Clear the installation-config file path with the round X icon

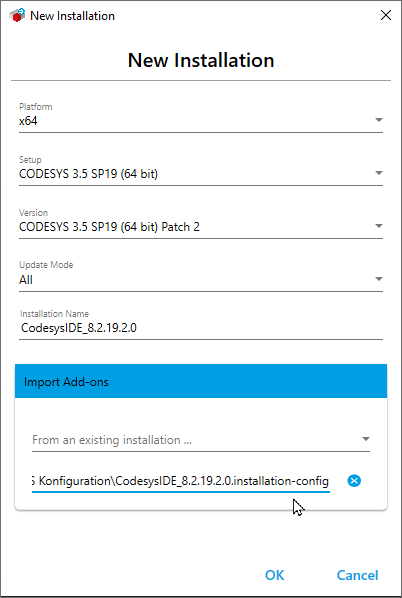pyautogui.click(x=354, y=481)
